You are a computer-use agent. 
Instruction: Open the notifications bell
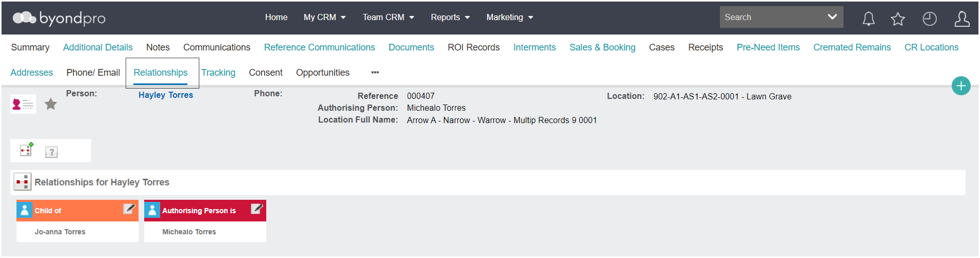(869, 19)
